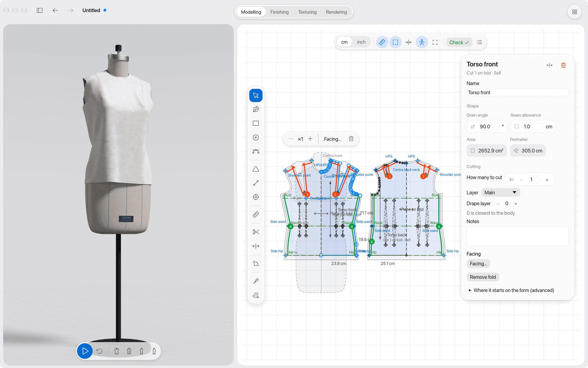Select the line segment tool
Screen dimensions: 588x368
point(256,183)
